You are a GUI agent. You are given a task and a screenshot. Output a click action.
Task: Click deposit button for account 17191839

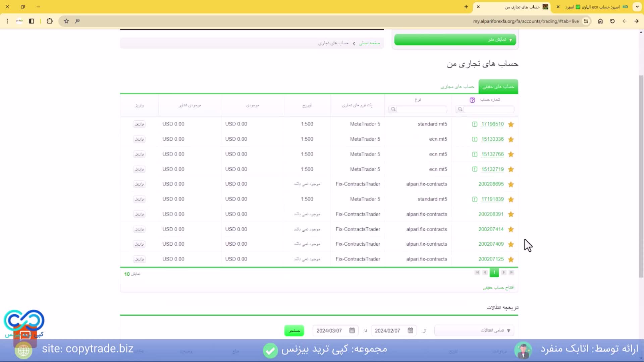[x=139, y=199]
